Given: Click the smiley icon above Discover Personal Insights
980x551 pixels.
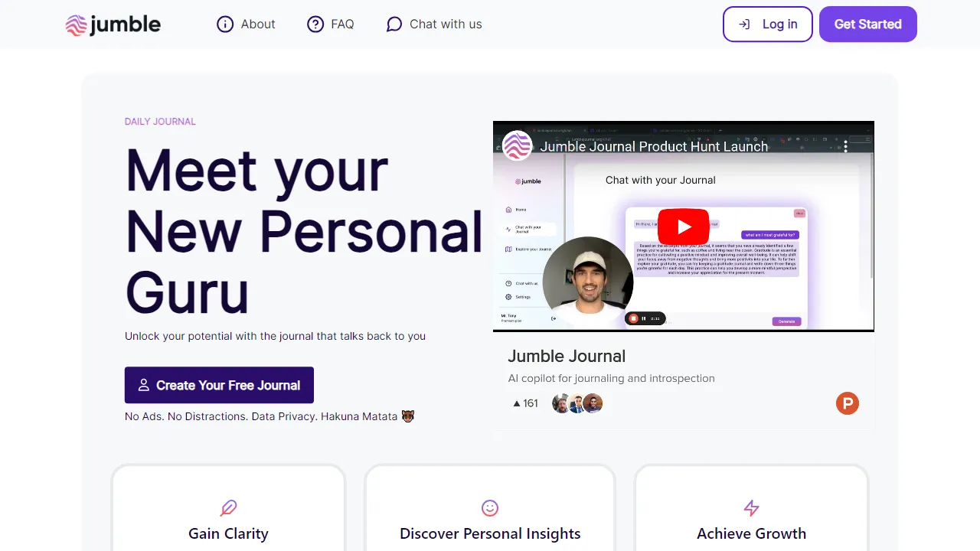Looking at the screenshot, I should 490,507.
